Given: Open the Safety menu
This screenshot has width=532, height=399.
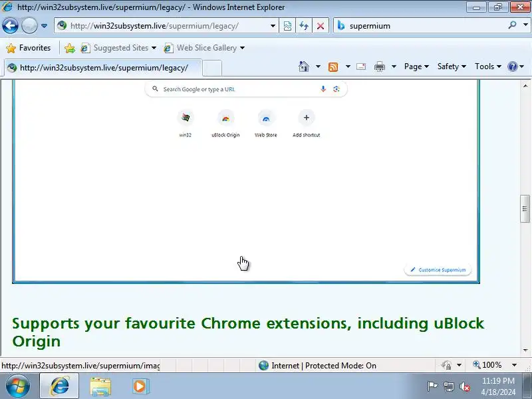Looking at the screenshot, I should click(452, 66).
